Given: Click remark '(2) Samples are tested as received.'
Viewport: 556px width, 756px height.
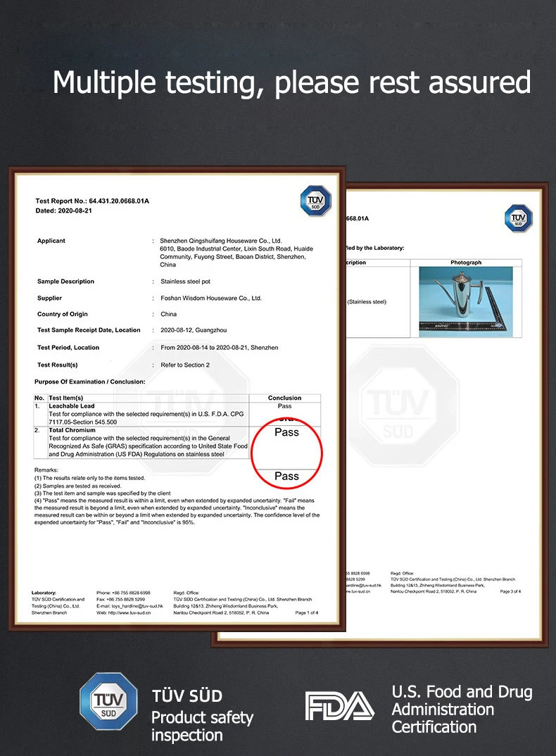Looking at the screenshot, I should click(x=77, y=486).
